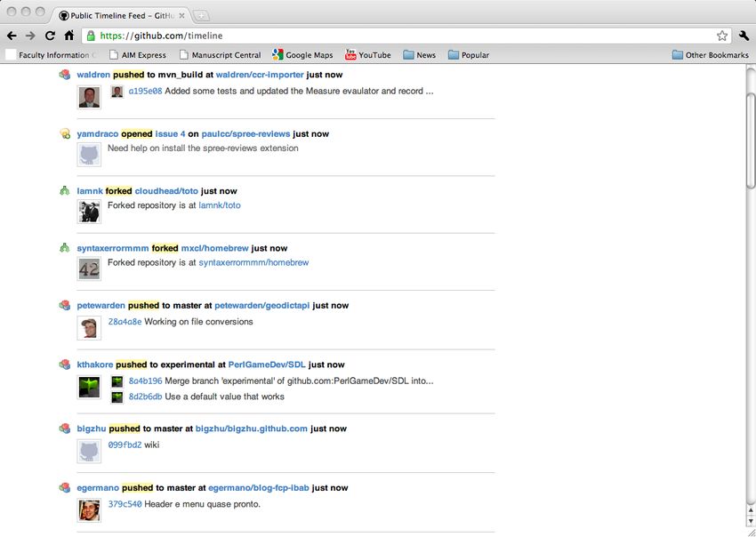Open the syntaxerrormmm/homebrew fork link
This screenshot has height=537, width=756.
(x=253, y=262)
